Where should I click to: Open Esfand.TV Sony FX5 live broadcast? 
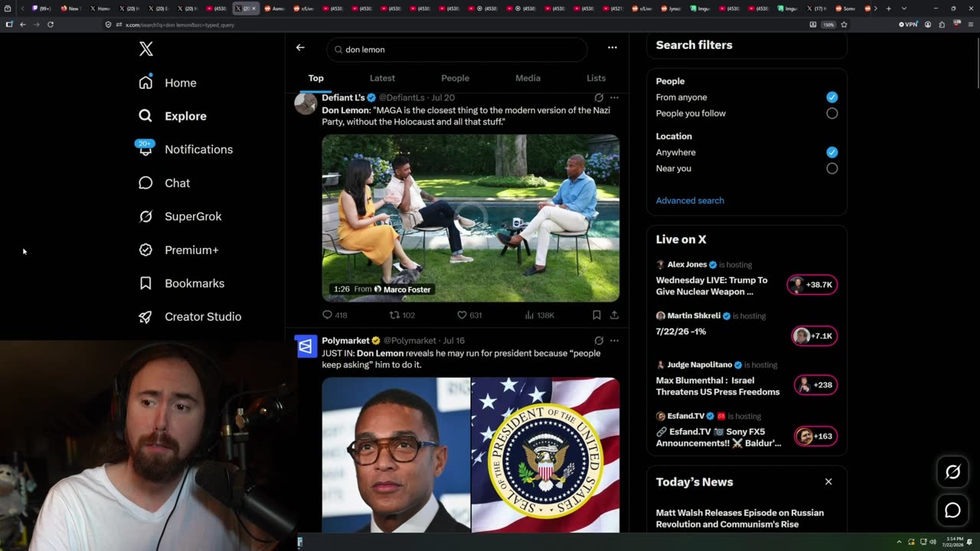(718, 437)
